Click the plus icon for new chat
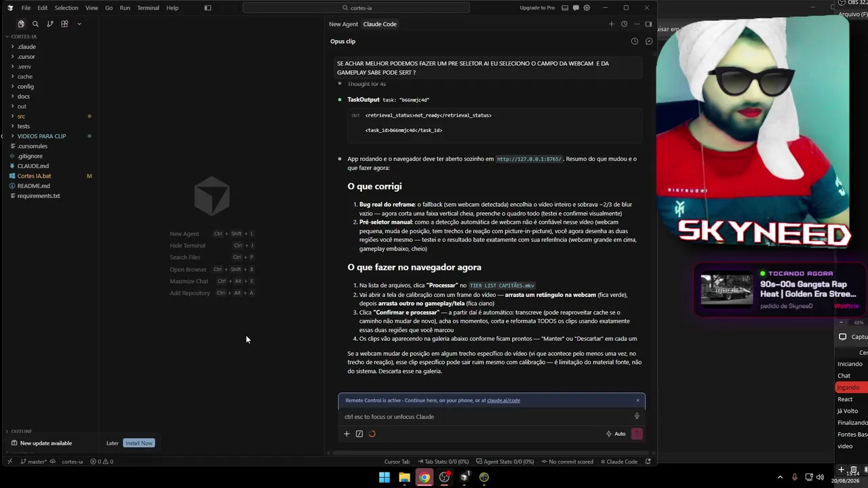 pos(611,24)
